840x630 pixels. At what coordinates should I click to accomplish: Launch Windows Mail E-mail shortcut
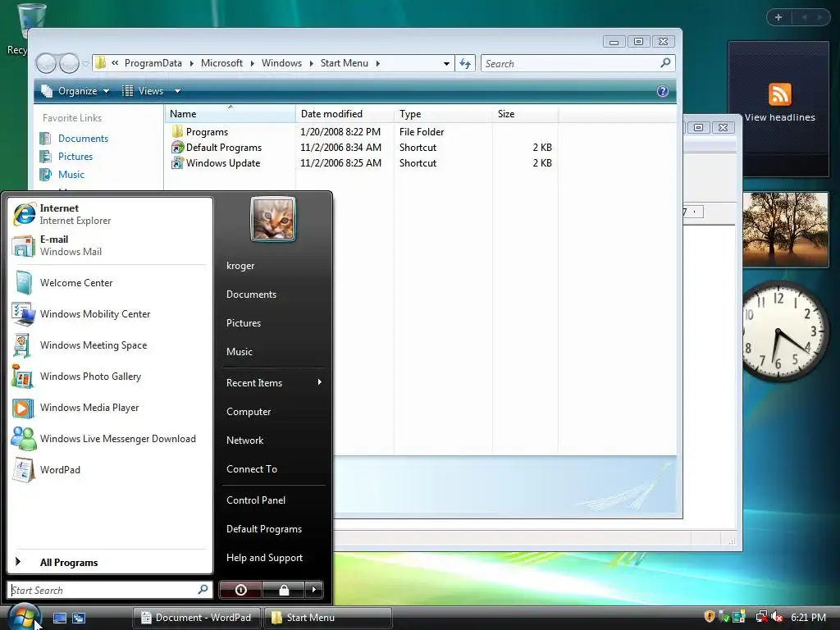[110, 245]
